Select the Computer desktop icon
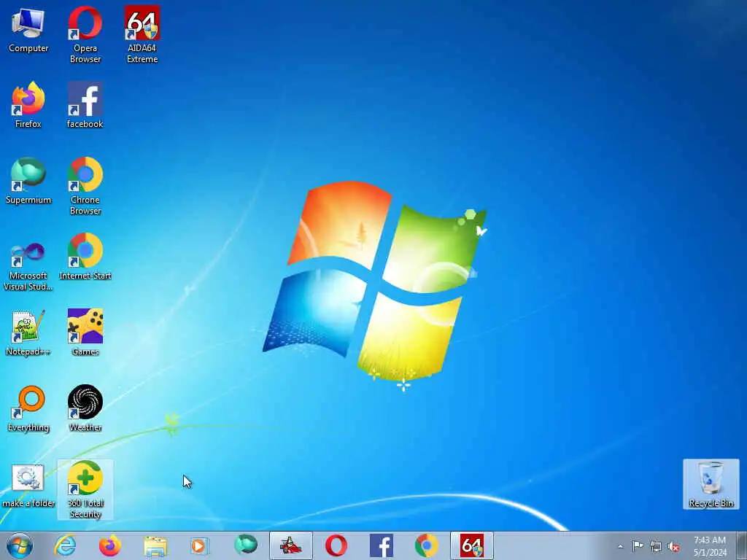747x560 pixels. pyautogui.click(x=28, y=30)
